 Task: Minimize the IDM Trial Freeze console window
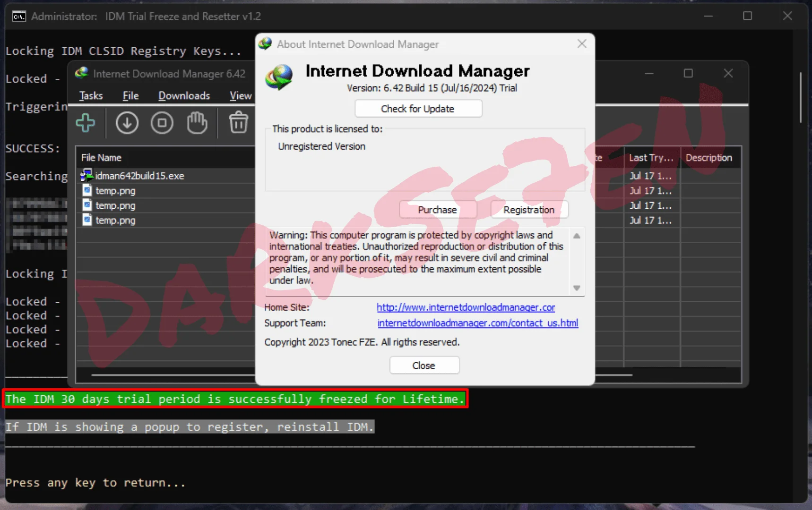tap(708, 16)
